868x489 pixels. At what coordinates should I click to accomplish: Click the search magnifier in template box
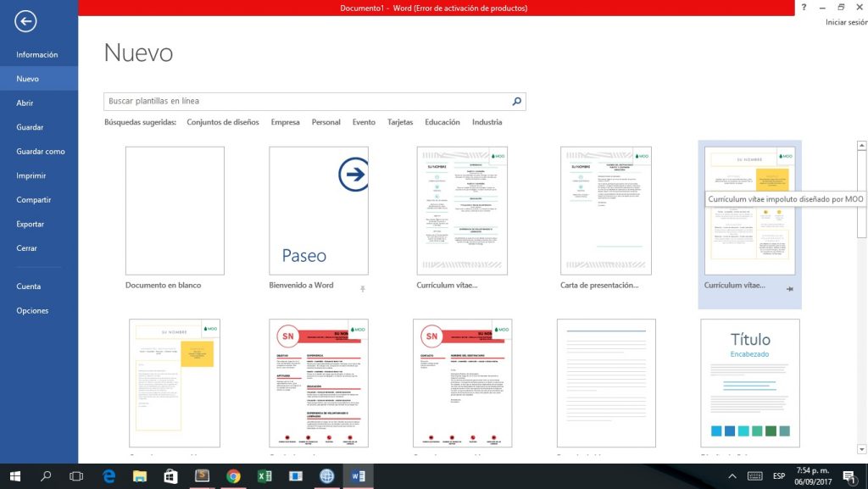pos(516,102)
